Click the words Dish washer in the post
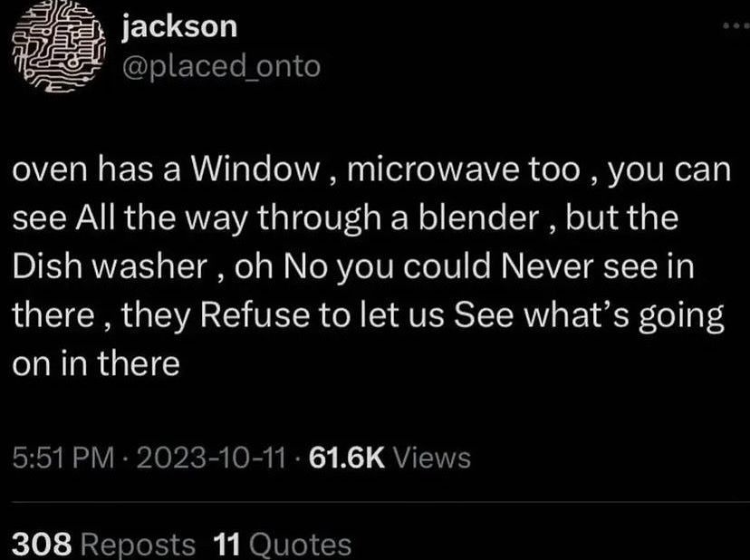The image size is (750, 560). point(110,266)
